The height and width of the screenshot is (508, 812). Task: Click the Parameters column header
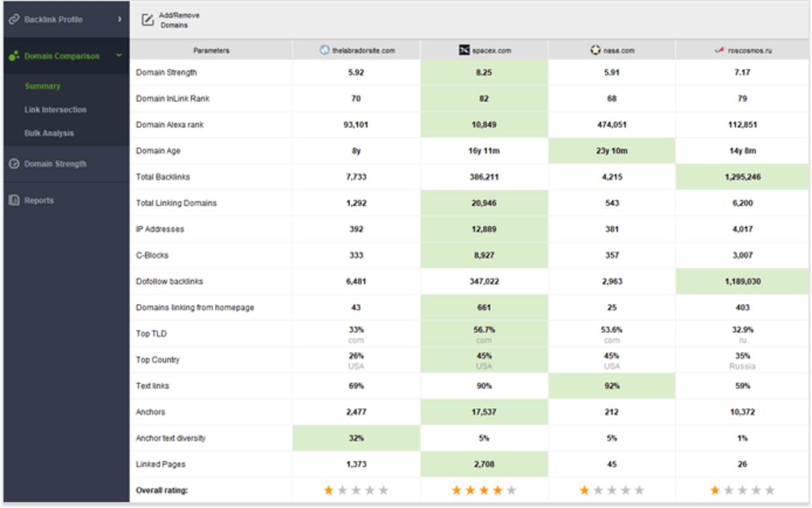point(209,50)
